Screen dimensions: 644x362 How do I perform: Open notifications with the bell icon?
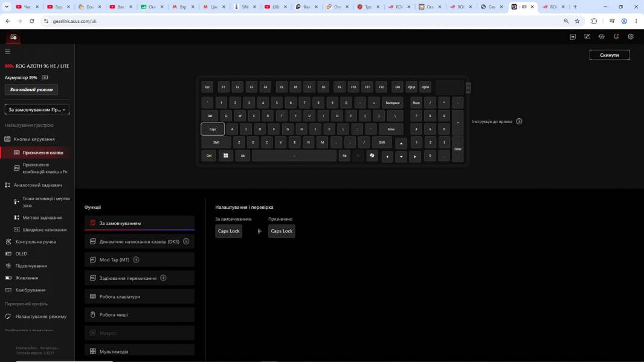tap(616, 37)
